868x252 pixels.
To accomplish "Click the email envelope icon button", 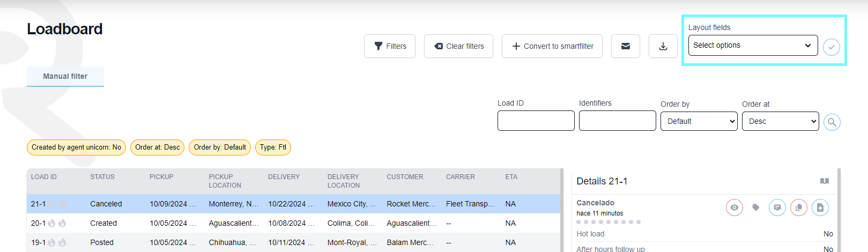I will point(626,46).
